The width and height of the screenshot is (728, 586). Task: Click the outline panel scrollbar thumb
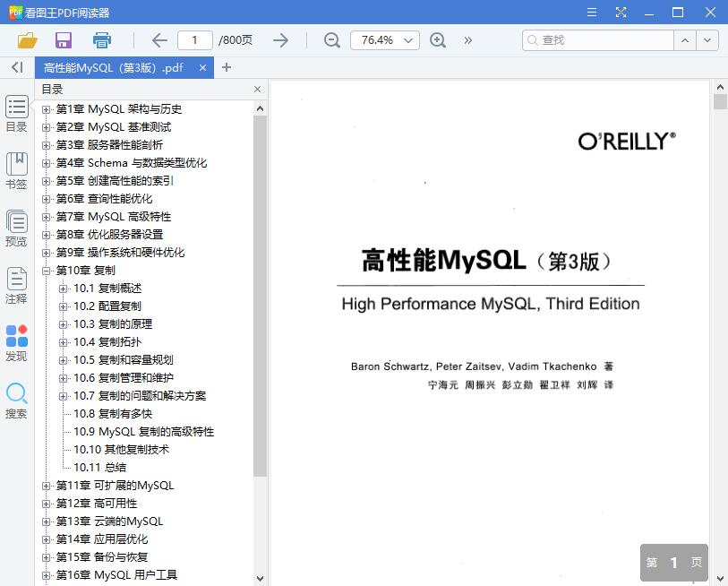coord(260,296)
